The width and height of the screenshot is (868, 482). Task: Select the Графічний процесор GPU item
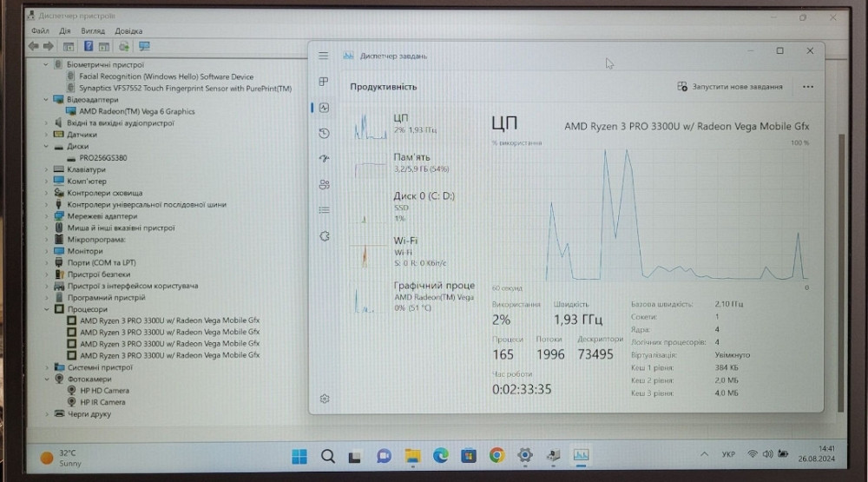pos(412,296)
